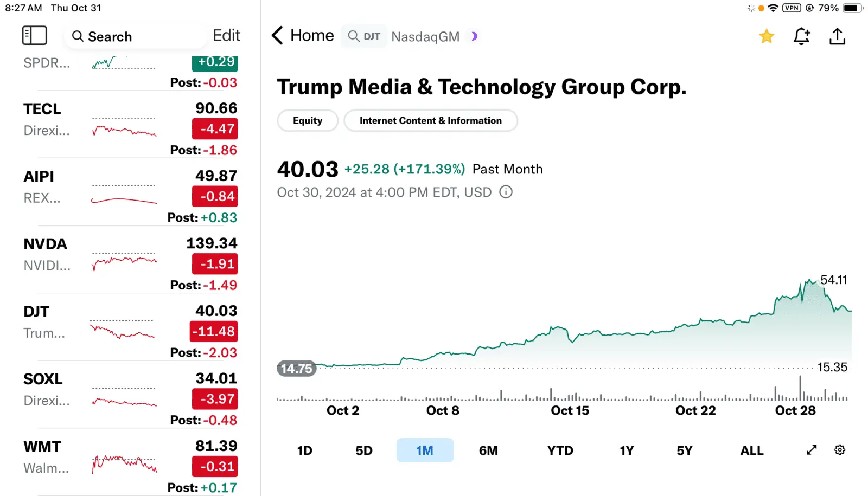Image resolution: width=868 pixels, height=496 pixels.
Task: Expand chart to full screen
Action: [x=812, y=450]
